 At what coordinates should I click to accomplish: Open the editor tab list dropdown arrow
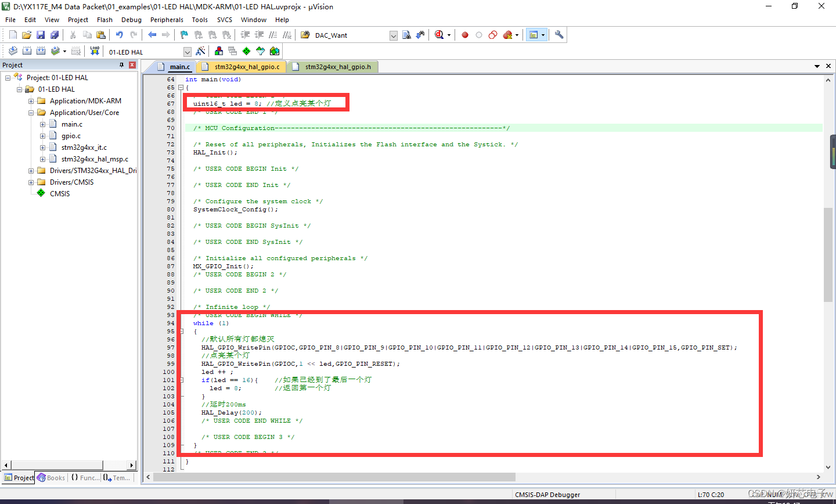click(x=817, y=66)
